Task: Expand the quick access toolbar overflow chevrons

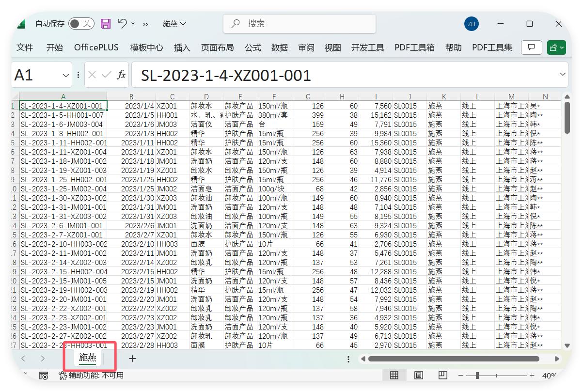Action: 145,24
